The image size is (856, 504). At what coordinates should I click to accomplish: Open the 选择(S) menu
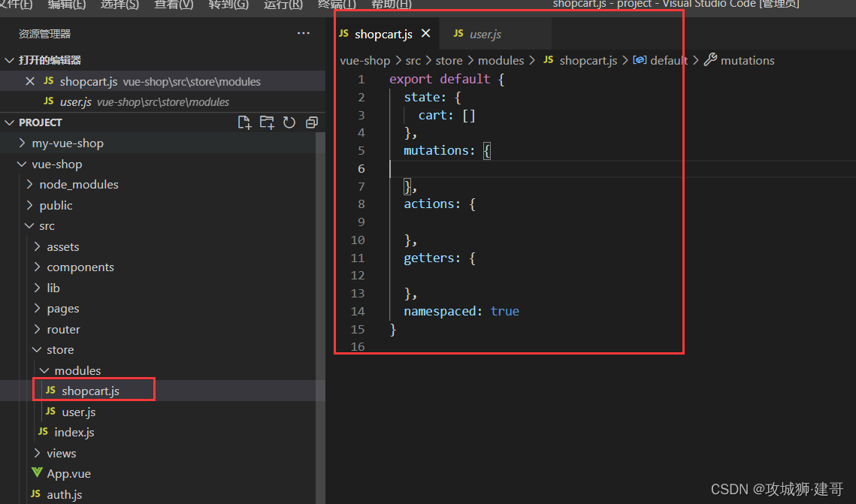(x=119, y=5)
